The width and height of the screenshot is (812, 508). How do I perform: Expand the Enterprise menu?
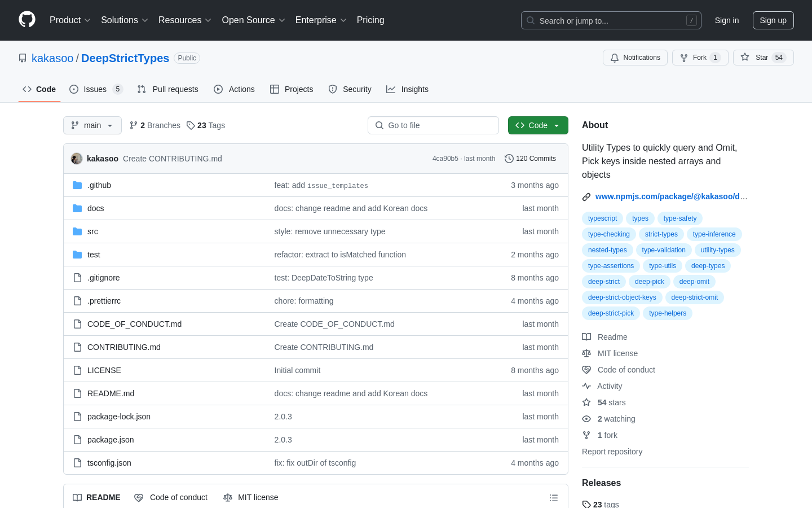click(x=321, y=20)
